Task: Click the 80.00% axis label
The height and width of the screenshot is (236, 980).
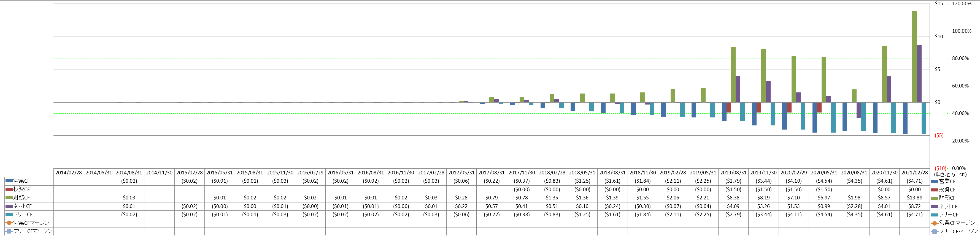Action: coord(960,58)
